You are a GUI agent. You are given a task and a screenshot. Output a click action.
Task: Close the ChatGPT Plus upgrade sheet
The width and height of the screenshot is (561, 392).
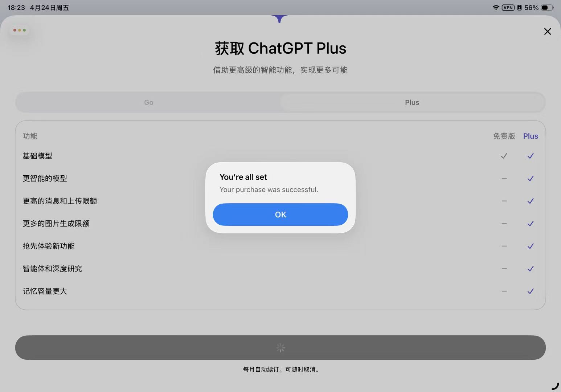(547, 32)
